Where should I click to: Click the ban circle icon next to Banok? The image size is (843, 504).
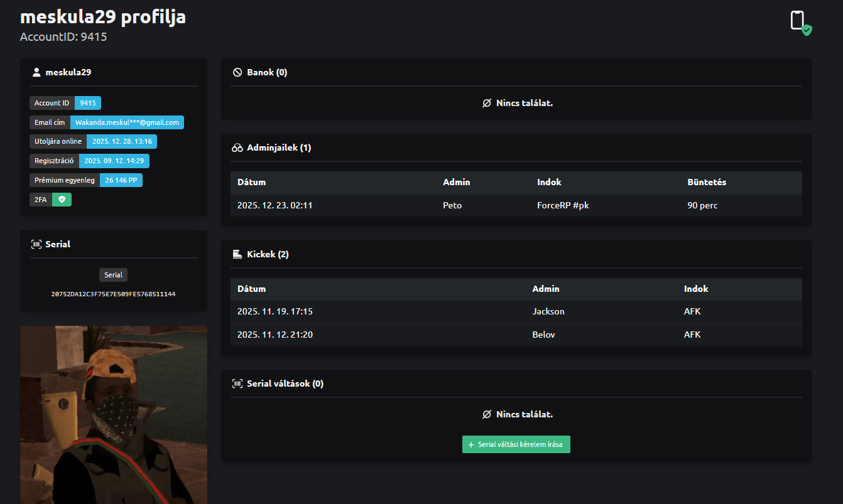pos(237,72)
